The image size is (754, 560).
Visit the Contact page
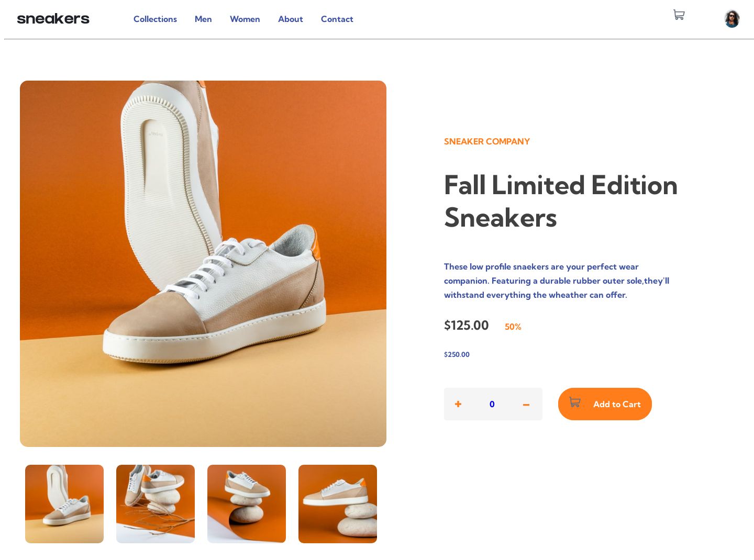[x=337, y=19]
